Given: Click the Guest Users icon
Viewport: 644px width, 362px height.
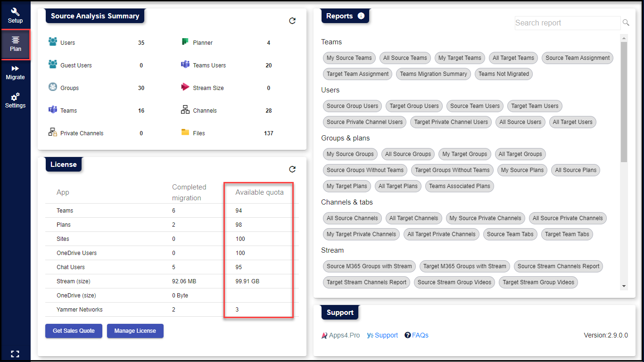Looking at the screenshot, I should (x=53, y=65).
